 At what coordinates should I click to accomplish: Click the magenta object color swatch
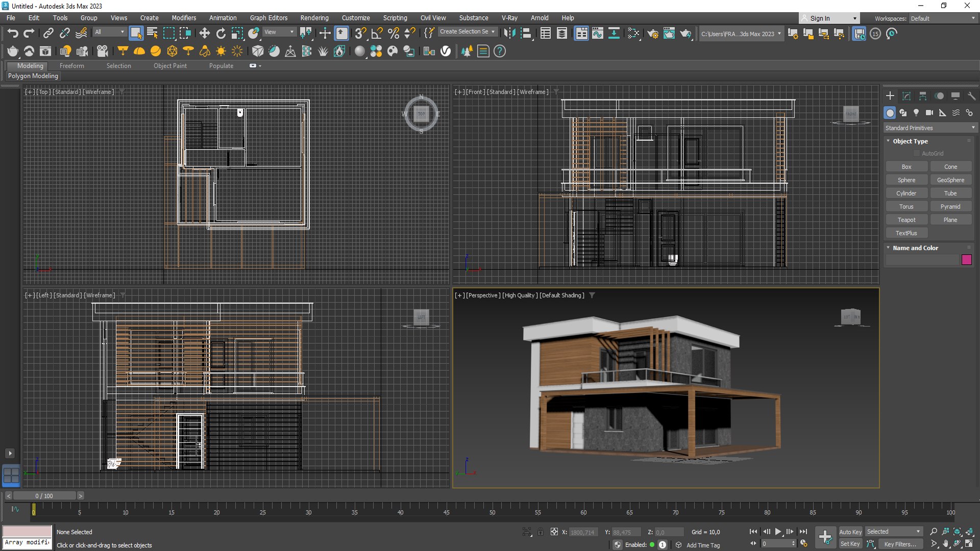[967, 260]
